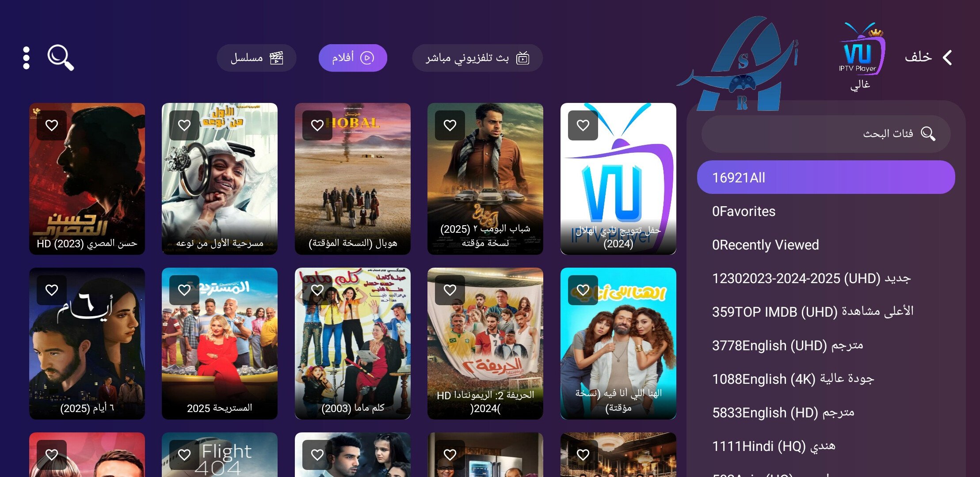This screenshot has width=980, height=477.
Task: Click the VU IPTV Player logo
Action: click(x=861, y=49)
